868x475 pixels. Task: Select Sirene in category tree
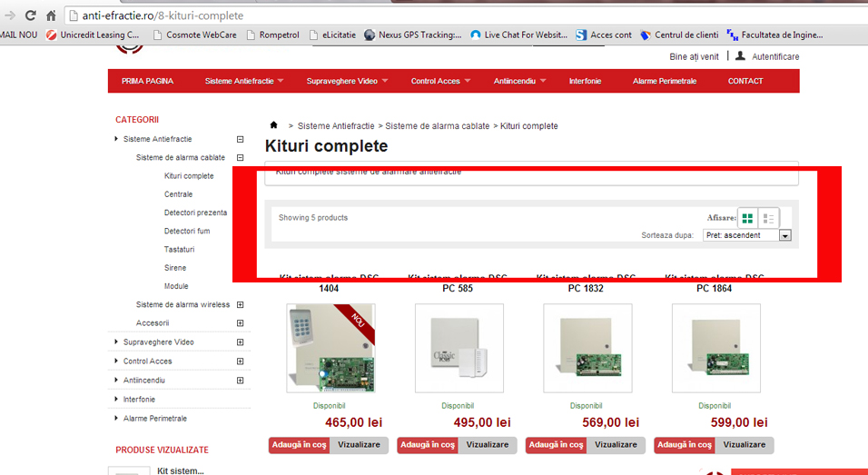[x=175, y=268]
